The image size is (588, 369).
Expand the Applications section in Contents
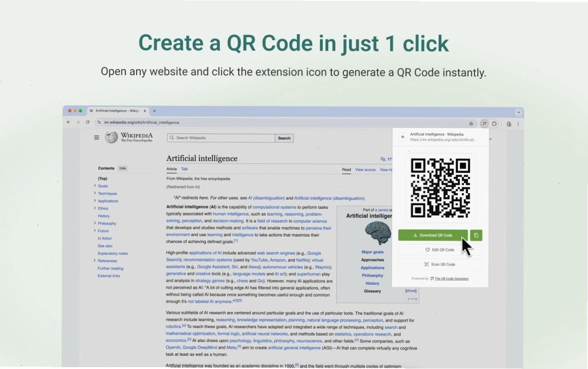tap(95, 201)
